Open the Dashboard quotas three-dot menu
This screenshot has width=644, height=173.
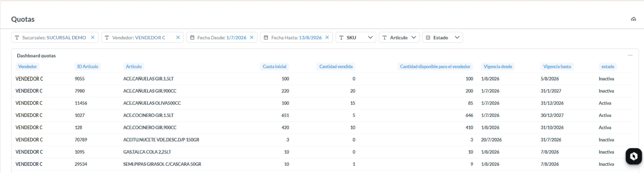[630, 55]
